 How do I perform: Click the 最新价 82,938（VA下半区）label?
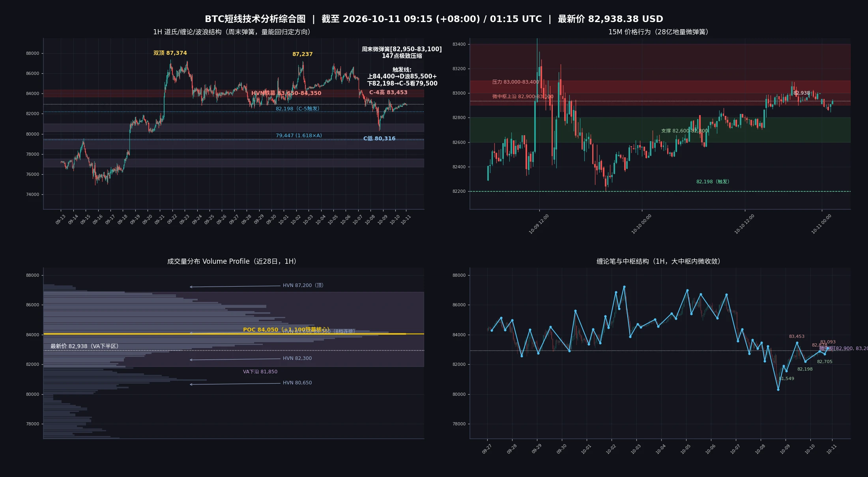tap(84, 346)
